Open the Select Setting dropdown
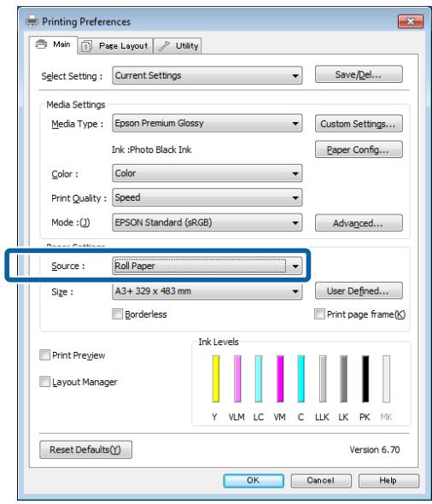The image size is (432, 504). [207, 75]
